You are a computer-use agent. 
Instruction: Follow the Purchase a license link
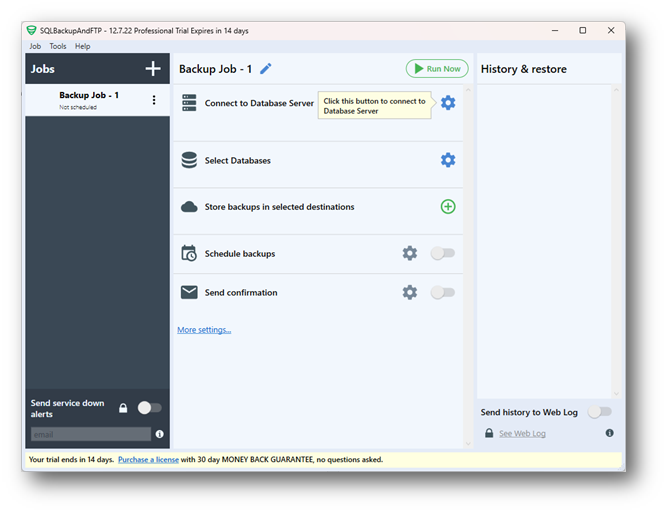[x=148, y=460]
